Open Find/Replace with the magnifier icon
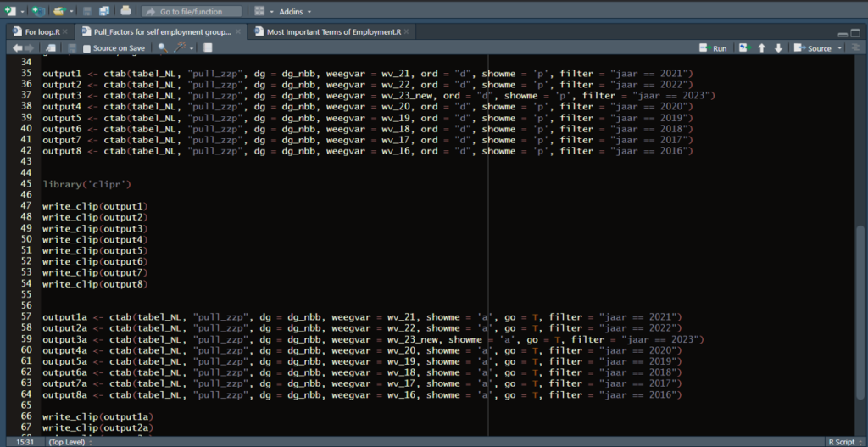The height and width of the screenshot is (447, 868). [163, 48]
